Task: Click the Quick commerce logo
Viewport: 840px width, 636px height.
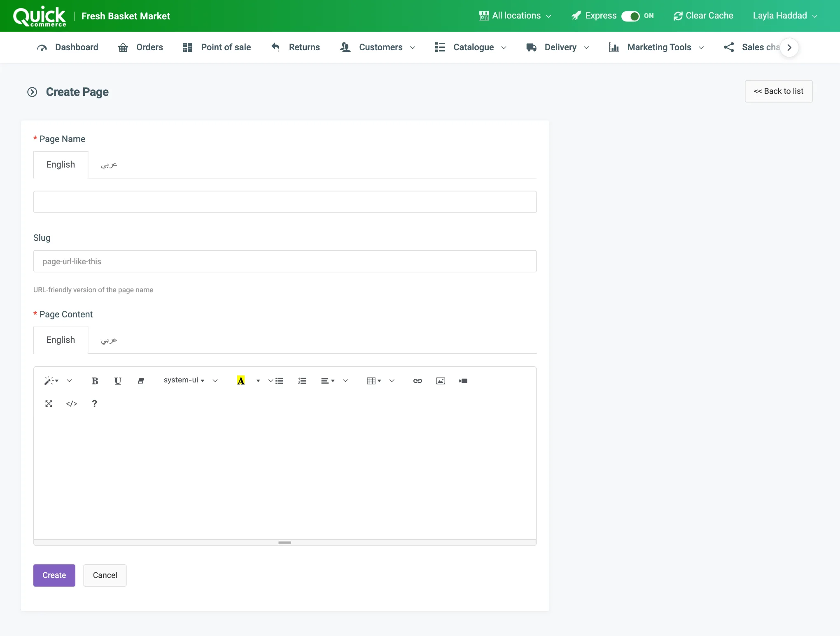Action: [40, 16]
